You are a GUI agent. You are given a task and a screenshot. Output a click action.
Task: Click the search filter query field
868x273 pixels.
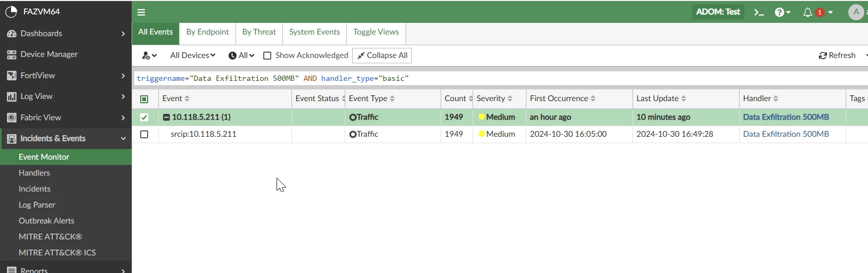pyautogui.click(x=501, y=78)
